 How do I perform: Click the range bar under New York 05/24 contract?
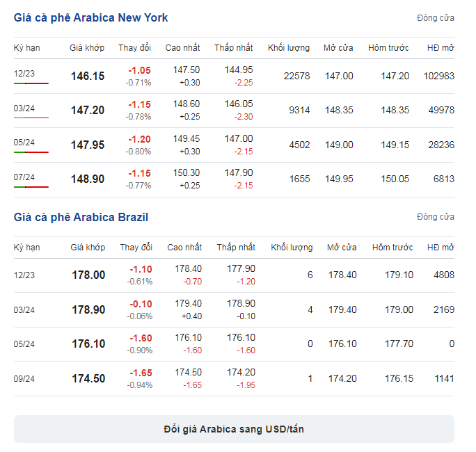31,152
